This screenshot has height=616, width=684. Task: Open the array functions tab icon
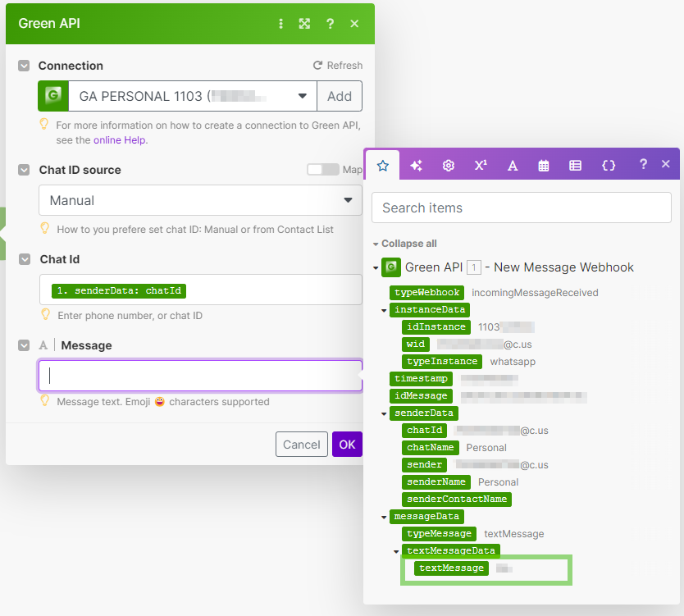coord(575,165)
